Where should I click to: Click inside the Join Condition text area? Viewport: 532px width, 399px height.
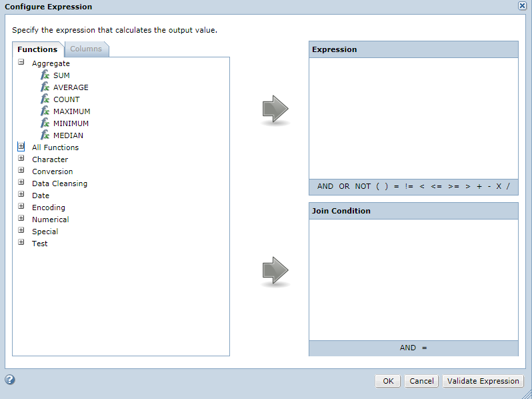click(413, 280)
